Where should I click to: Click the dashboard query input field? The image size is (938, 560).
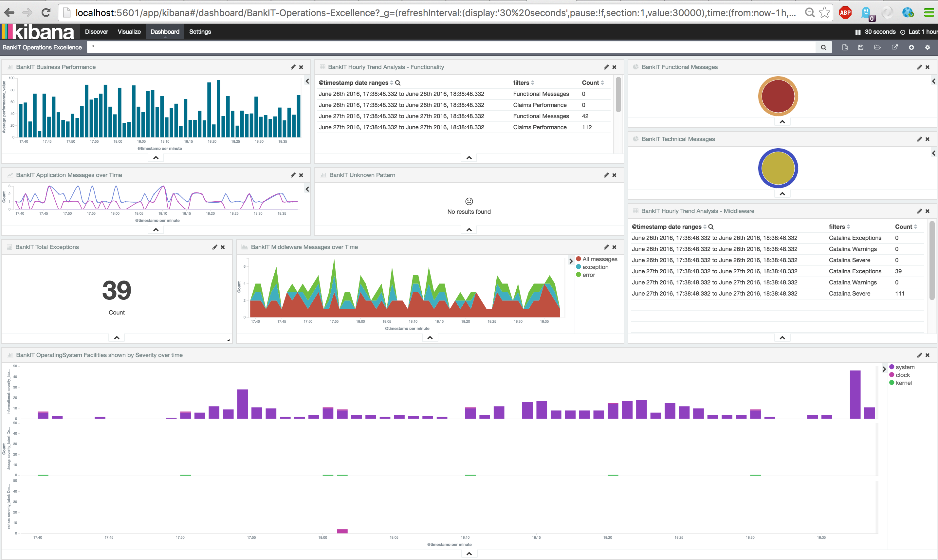click(451, 47)
